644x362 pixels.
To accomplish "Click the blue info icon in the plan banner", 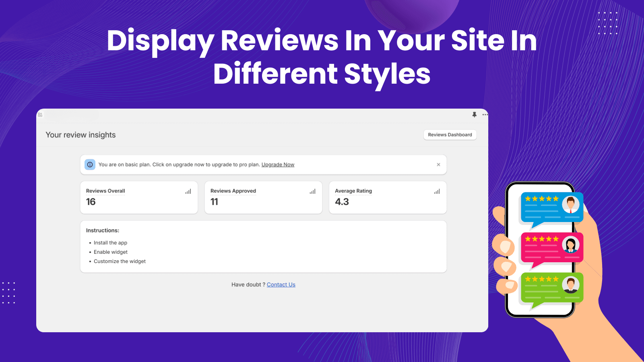I will click(90, 165).
